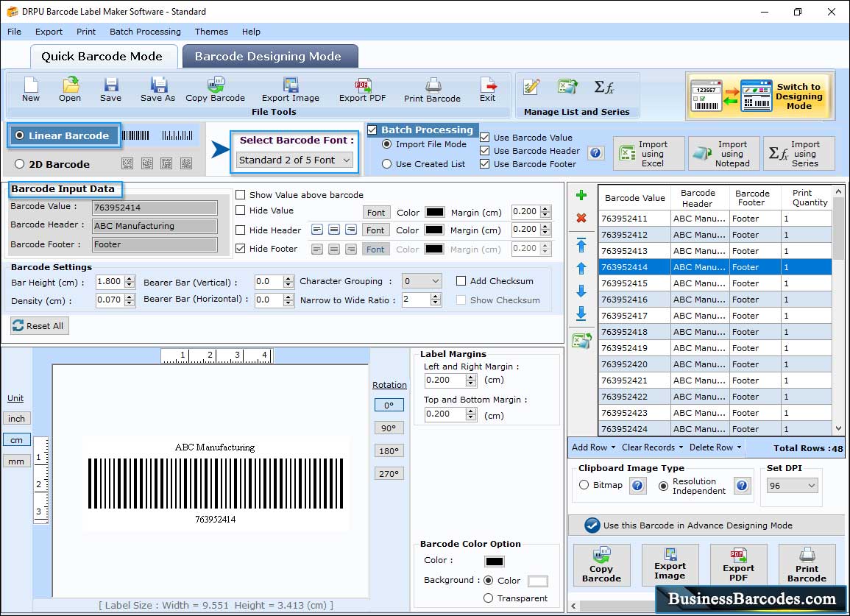Click the Exit toolbar icon
This screenshot has height=616, width=850.
pos(487,89)
